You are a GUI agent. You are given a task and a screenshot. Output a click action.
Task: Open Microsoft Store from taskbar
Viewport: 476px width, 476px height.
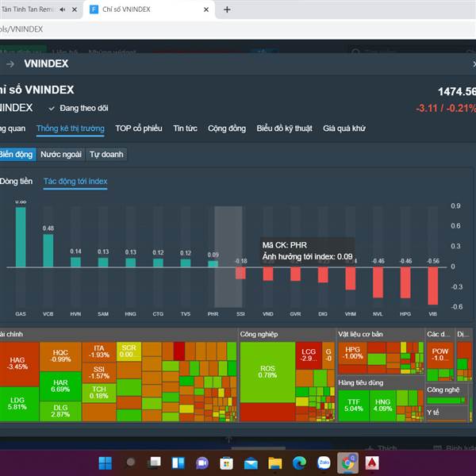click(226, 463)
